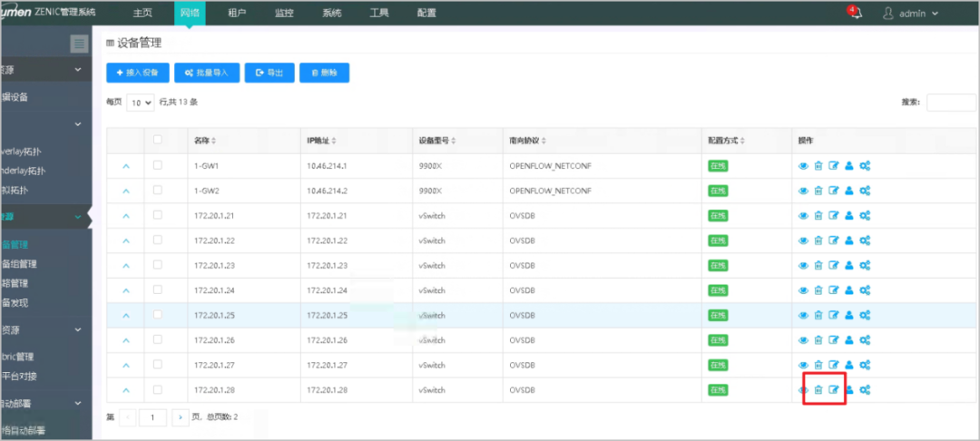The image size is (980, 441).
Task: Delete trash icon for 1-GW2 row
Action: 818,191
